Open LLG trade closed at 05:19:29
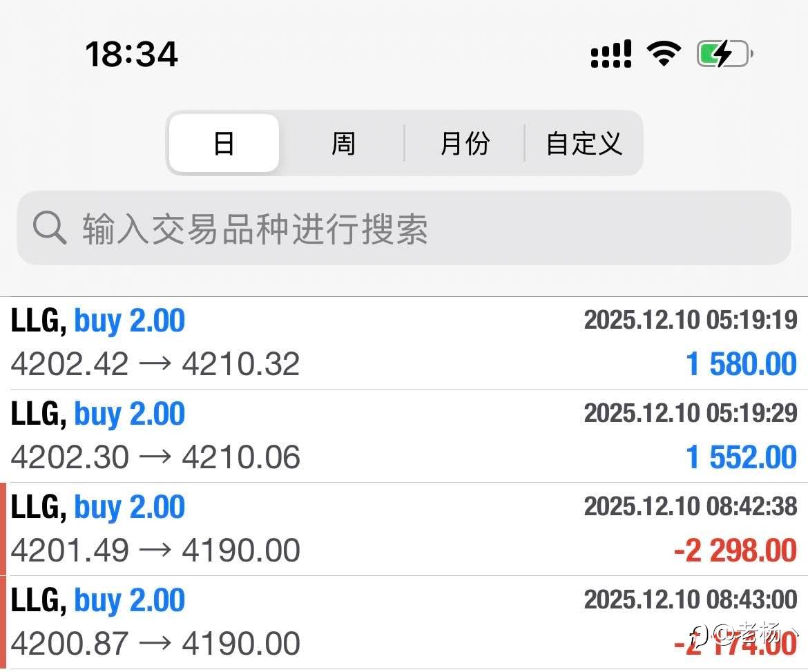Image resolution: width=808 pixels, height=672 pixels. pos(404,436)
